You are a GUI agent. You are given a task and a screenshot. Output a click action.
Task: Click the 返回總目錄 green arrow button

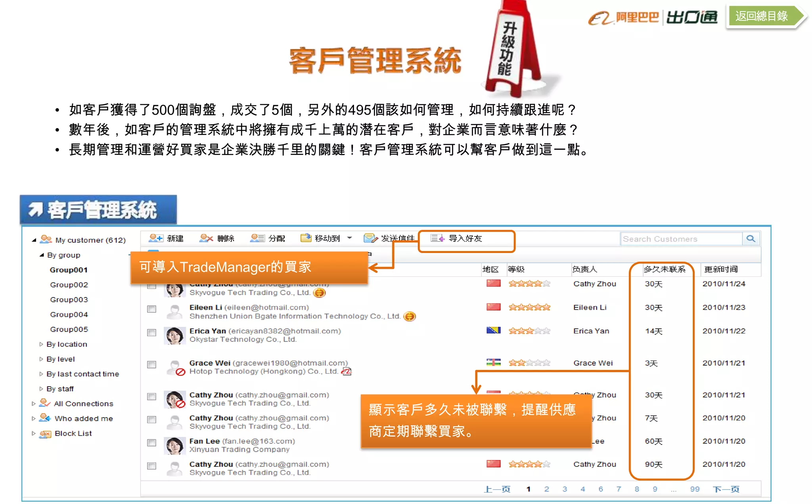coord(766,16)
